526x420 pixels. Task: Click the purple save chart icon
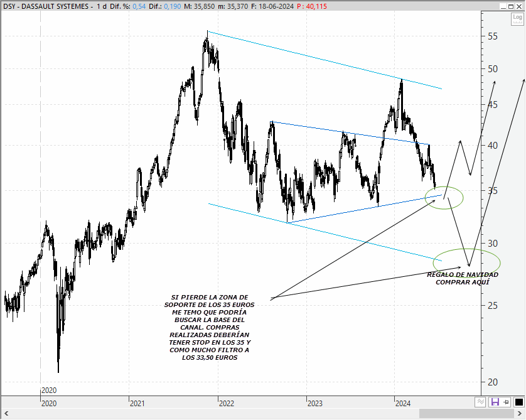click(x=495, y=402)
